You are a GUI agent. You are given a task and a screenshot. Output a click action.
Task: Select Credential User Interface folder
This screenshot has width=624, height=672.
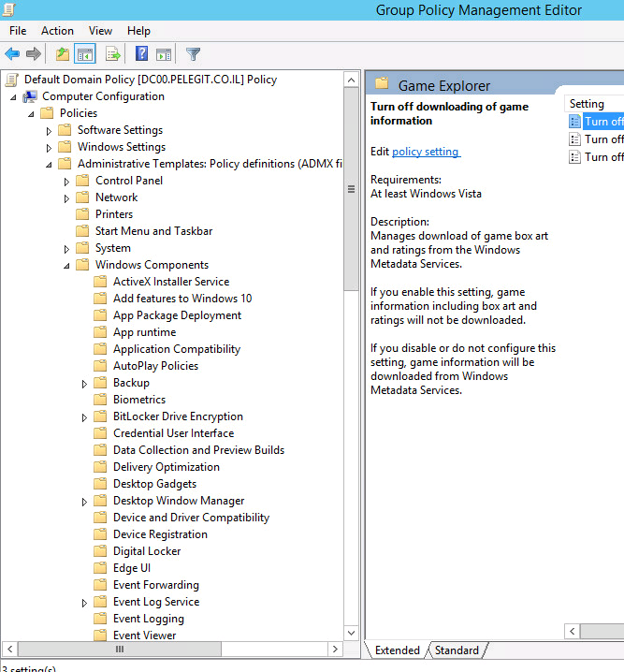[173, 433]
